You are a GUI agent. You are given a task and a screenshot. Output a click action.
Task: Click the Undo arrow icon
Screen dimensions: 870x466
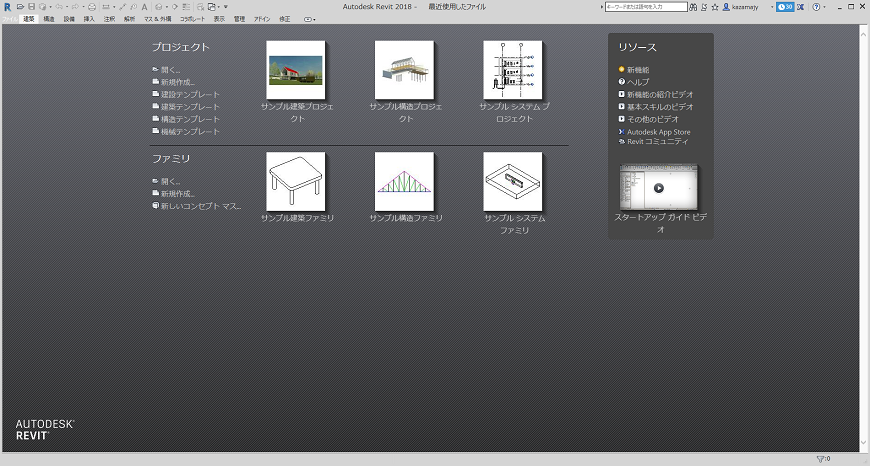point(59,7)
